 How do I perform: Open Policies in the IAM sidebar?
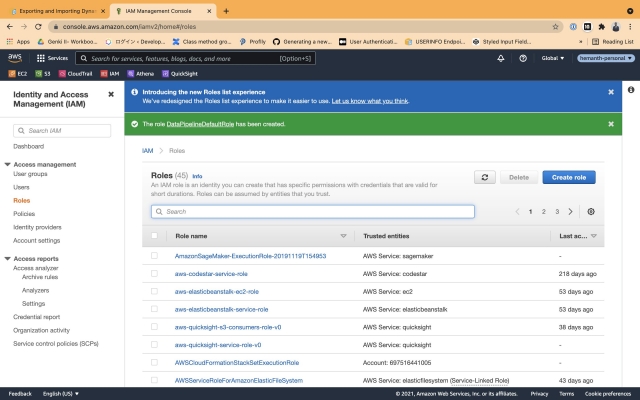(24, 214)
